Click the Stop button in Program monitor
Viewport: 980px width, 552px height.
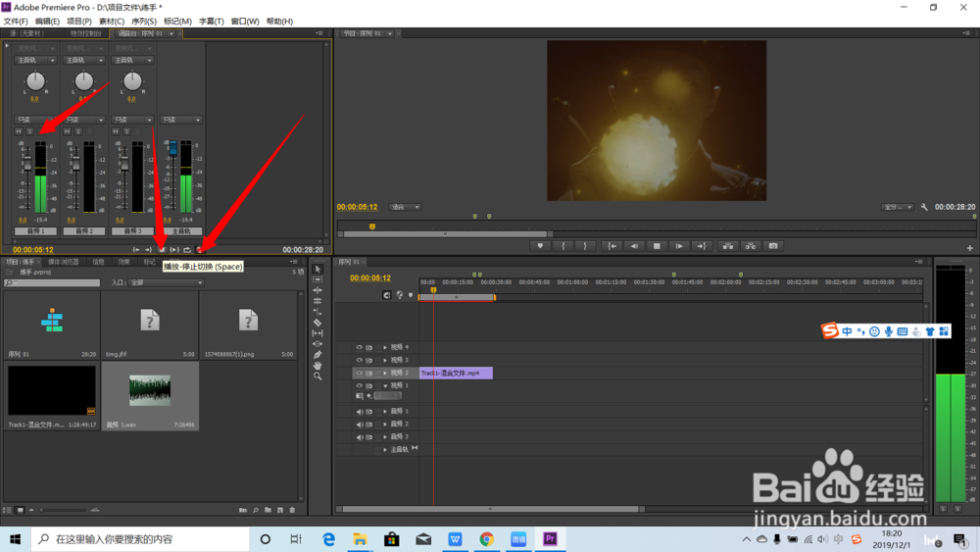click(657, 246)
